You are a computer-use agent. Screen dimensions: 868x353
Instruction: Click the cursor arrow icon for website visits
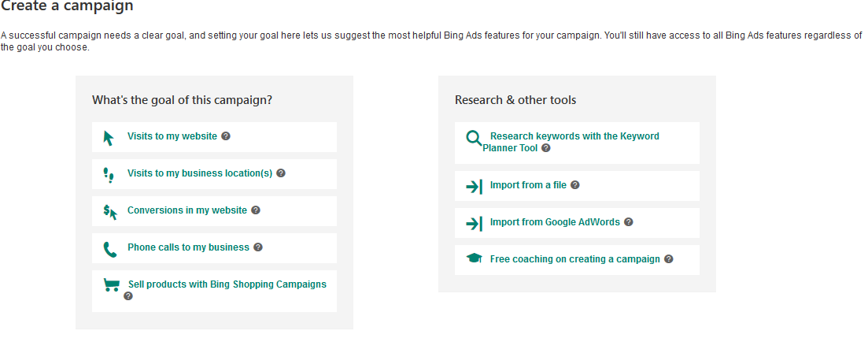[x=109, y=138]
